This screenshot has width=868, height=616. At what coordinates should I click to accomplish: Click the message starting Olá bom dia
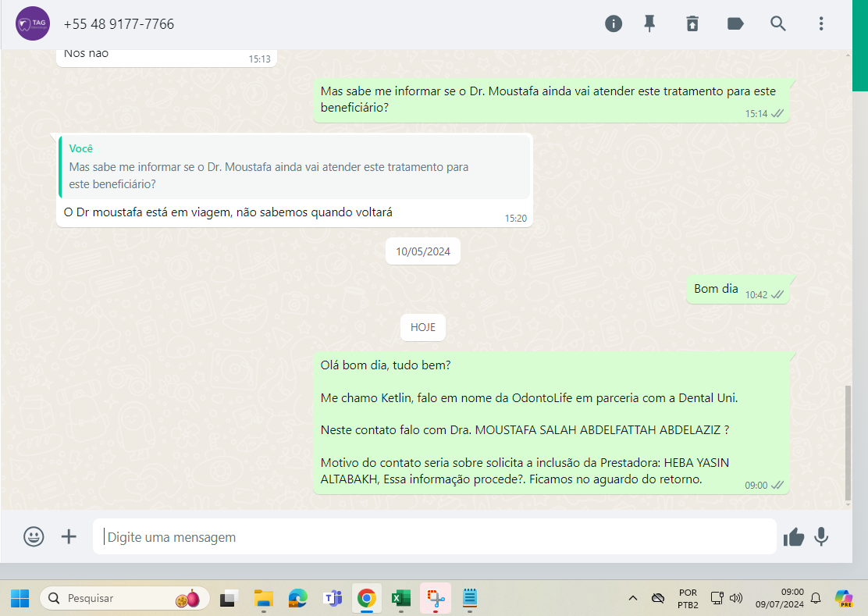click(551, 422)
